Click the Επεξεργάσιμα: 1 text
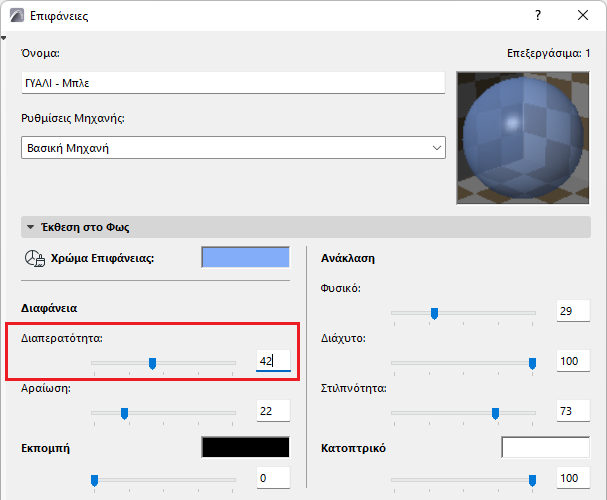This screenshot has width=607, height=500. click(548, 53)
